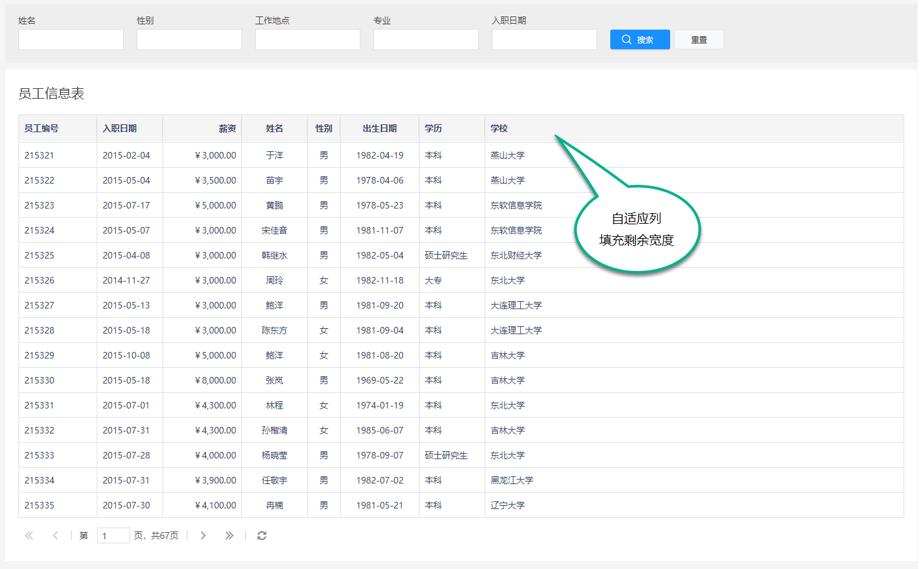924x569 pixels.
Task: Select name 周玲
Action: pos(274,280)
